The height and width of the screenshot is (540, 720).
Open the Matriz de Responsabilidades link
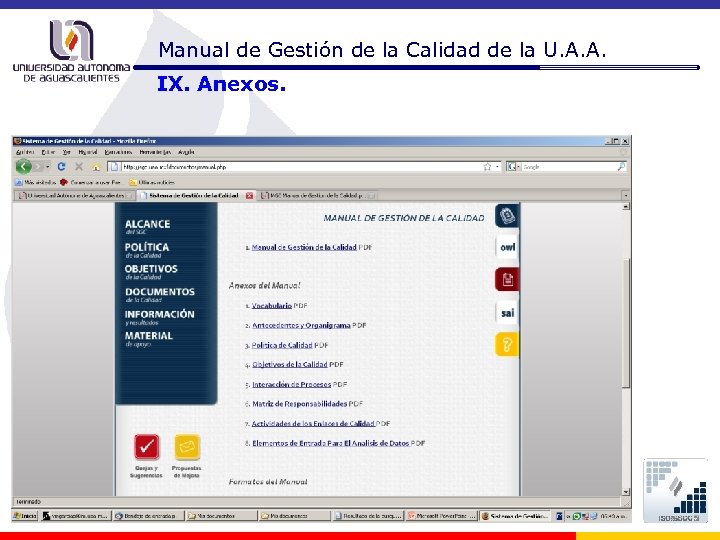[x=299, y=404]
